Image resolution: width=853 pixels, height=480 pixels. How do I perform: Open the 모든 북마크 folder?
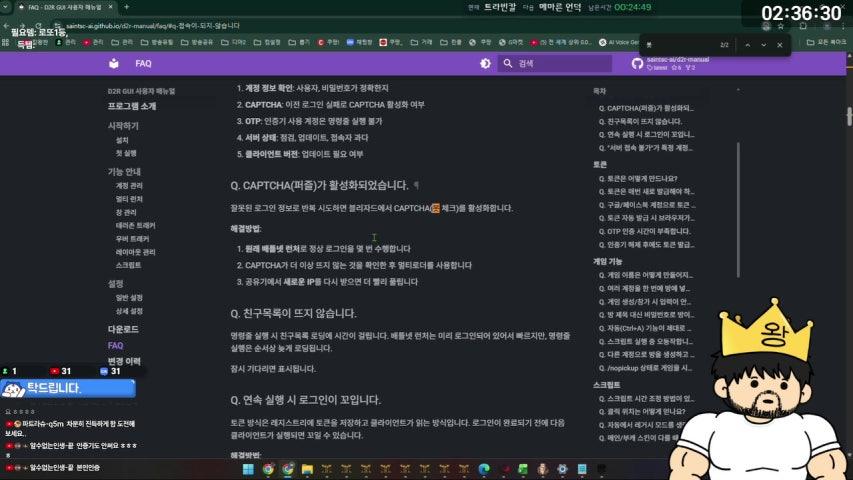827,42
